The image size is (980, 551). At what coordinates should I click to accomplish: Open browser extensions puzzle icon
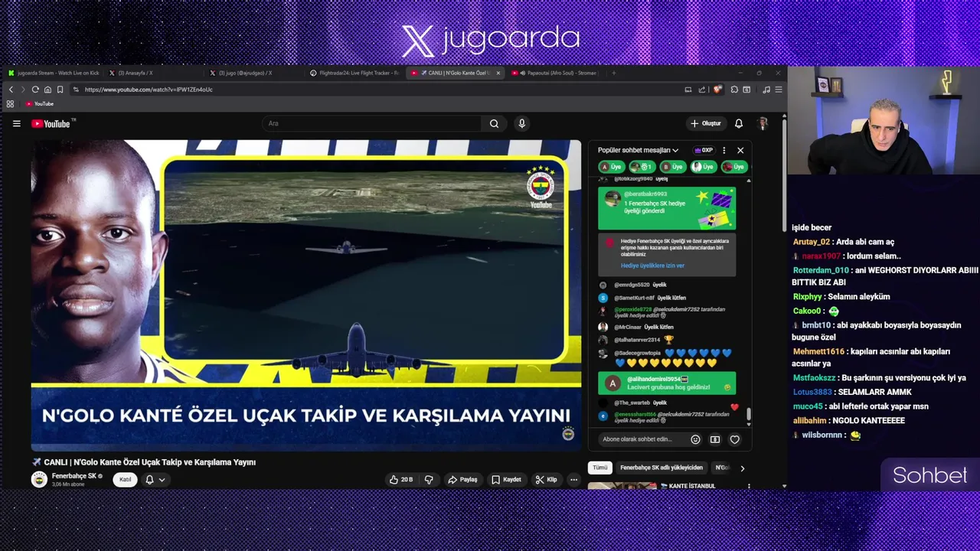tap(734, 90)
